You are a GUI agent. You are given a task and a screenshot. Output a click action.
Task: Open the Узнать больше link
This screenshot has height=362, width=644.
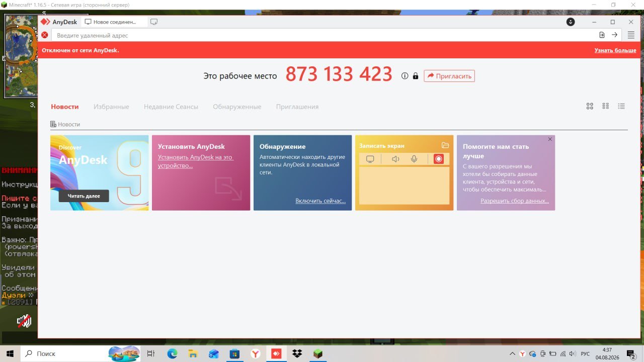point(615,50)
